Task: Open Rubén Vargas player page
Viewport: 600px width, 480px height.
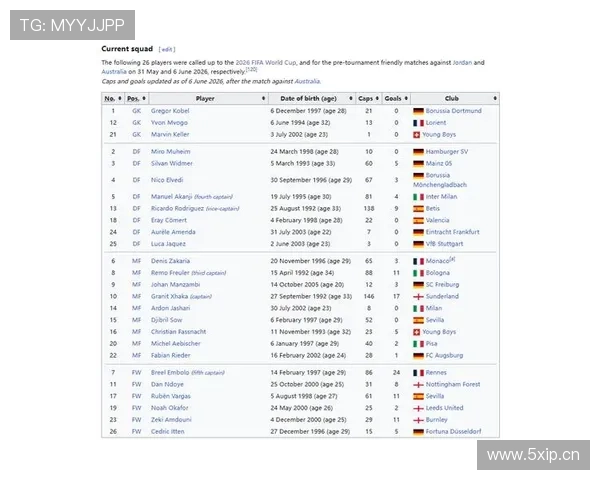Action: (171, 396)
